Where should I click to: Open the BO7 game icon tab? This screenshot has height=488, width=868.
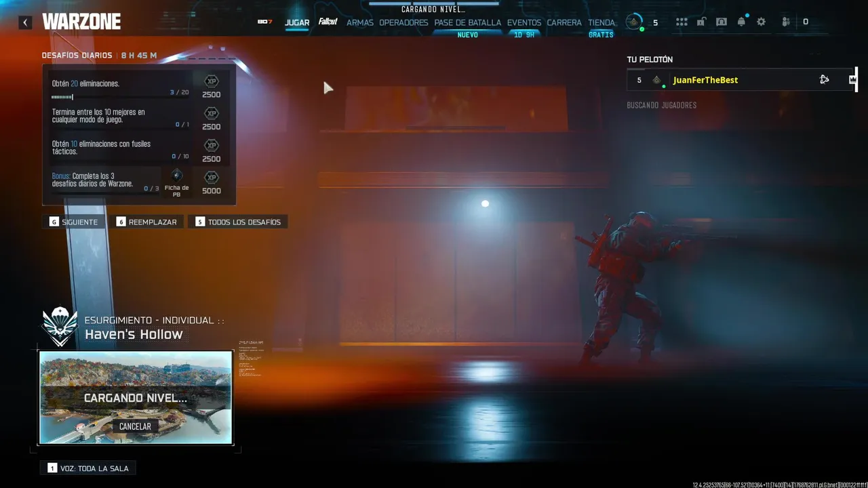click(x=264, y=22)
